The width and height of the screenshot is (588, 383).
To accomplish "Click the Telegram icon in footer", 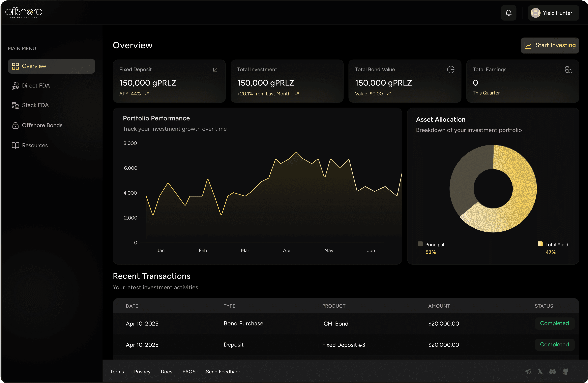I will click(528, 371).
